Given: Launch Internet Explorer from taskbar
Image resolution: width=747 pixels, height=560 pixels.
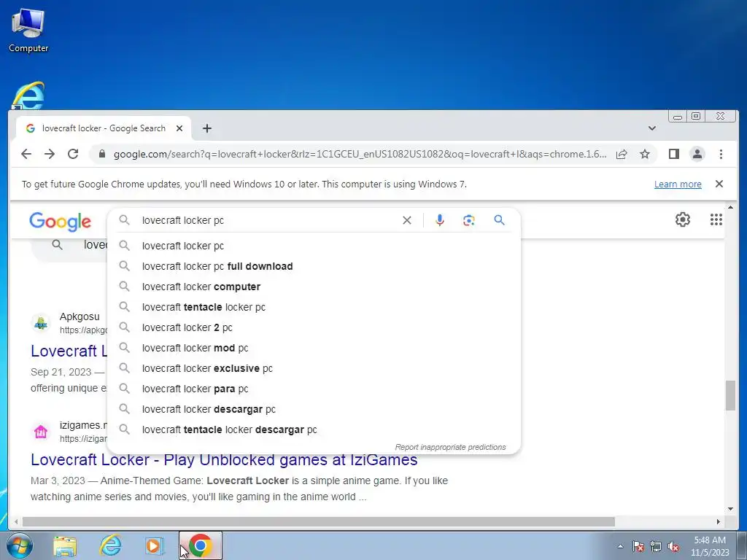Looking at the screenshot, I should [x=110, y=545].
